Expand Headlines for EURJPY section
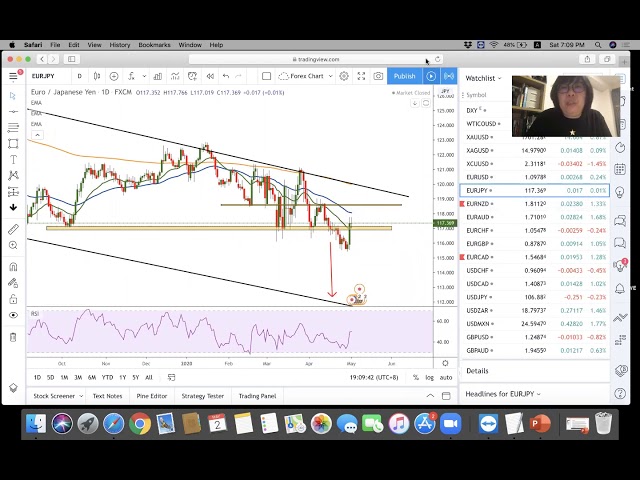Screen dimensions: 640x480 tap(506, 394)
